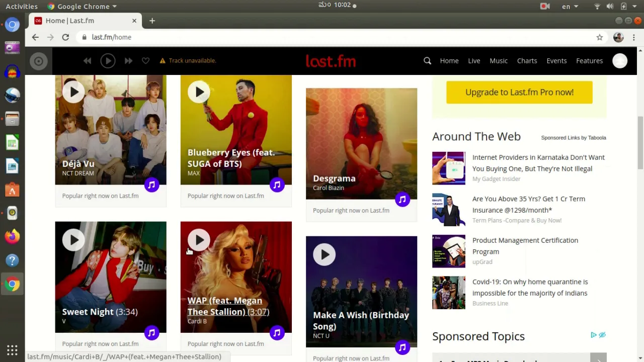Image resolution: width=644 pixels, height=362 pixels.
Task: Open Show Applications grid in dock
Action: point(12,350)
